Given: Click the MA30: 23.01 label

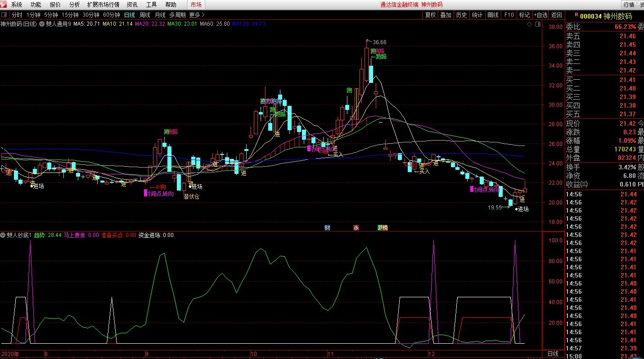Looking at the screenshot, I should (182, 24).
